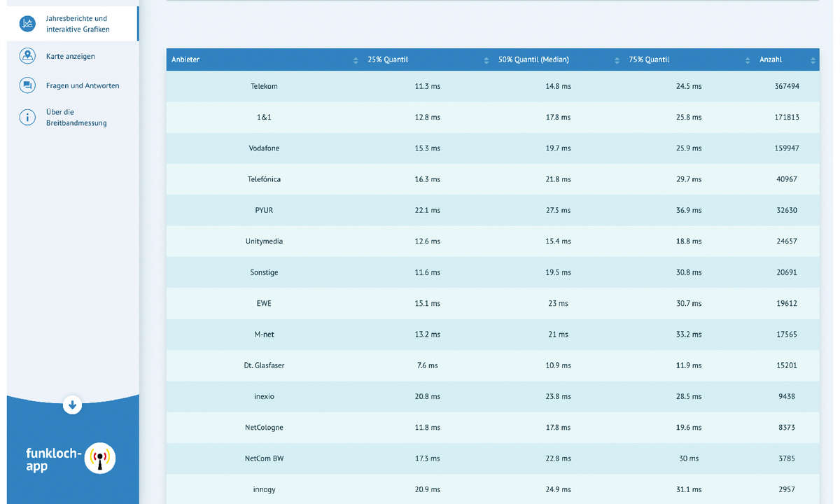840x504 pixels.
Task: Select the PYUR provider cell
Action: click(264, 210)
